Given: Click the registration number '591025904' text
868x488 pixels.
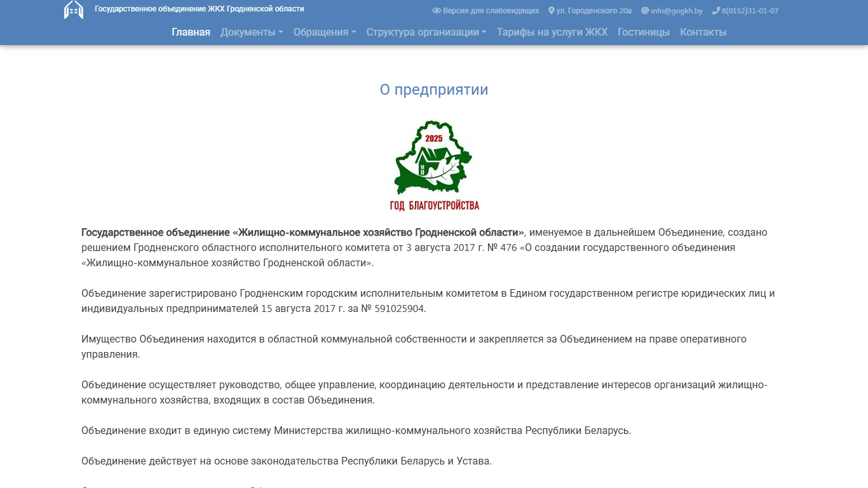Looking at the screenshot, I should click(x=398, y=309).
